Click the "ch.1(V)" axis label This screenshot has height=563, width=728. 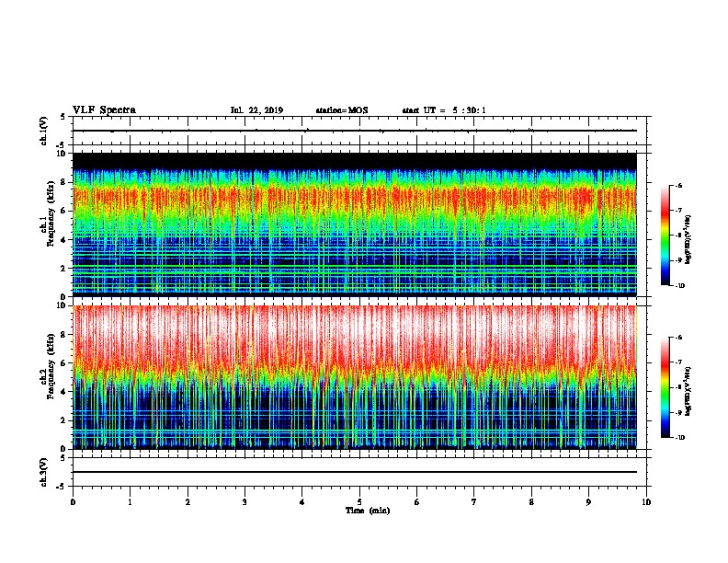click(44, 131)
